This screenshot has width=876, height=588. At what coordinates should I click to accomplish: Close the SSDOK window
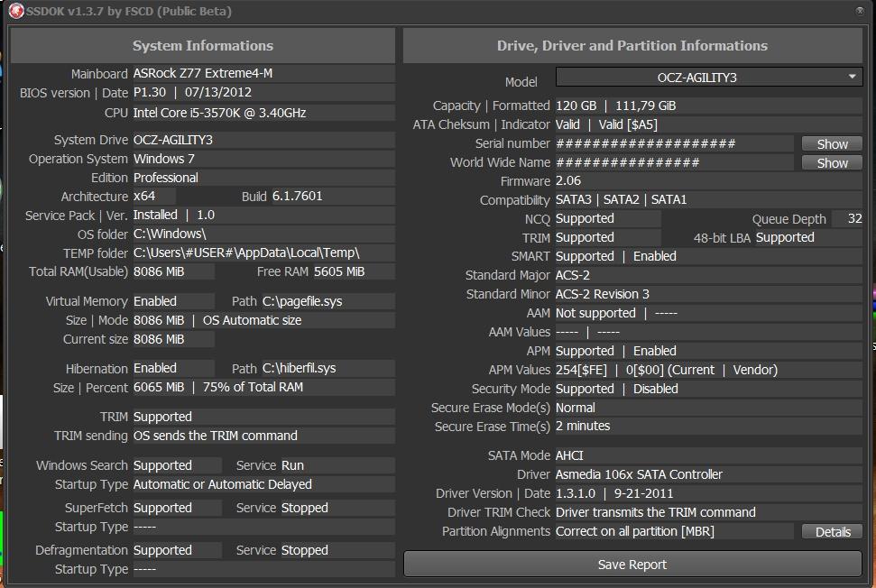(x=859, y=12)
